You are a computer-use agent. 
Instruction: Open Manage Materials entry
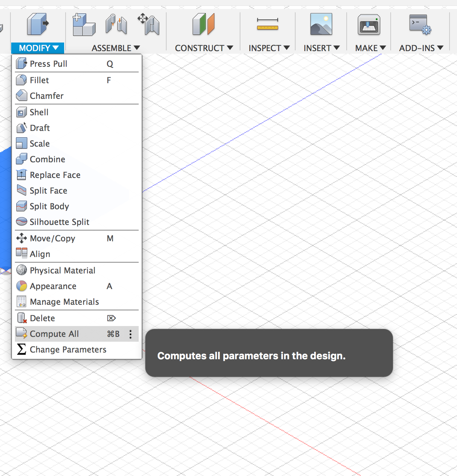click(x=77, y=302)
